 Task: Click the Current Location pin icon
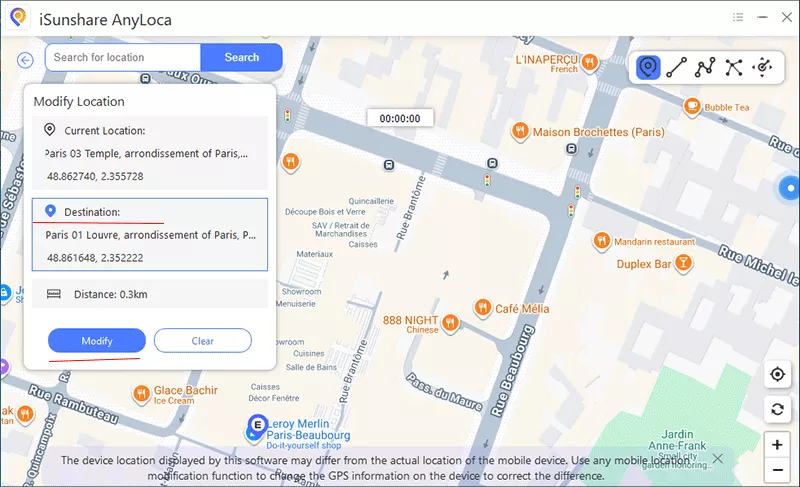(49, 130)
